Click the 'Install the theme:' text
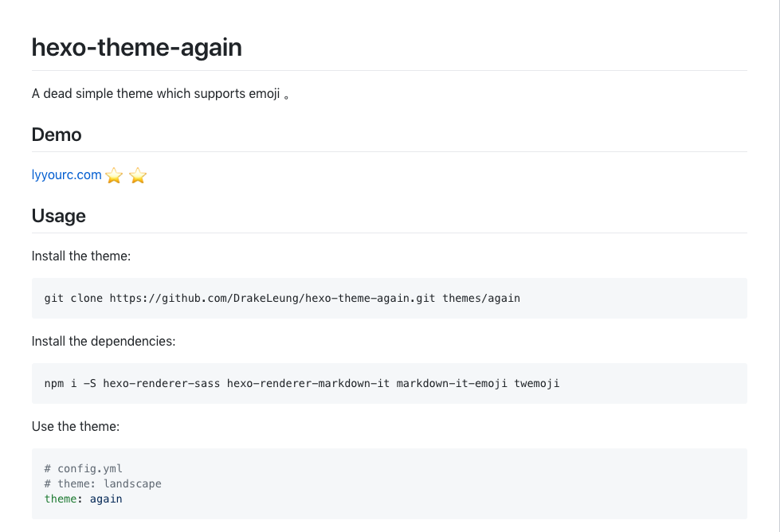The width and height of the screenshot is (780, 532). pyautogui.click(x=80, y=256)
